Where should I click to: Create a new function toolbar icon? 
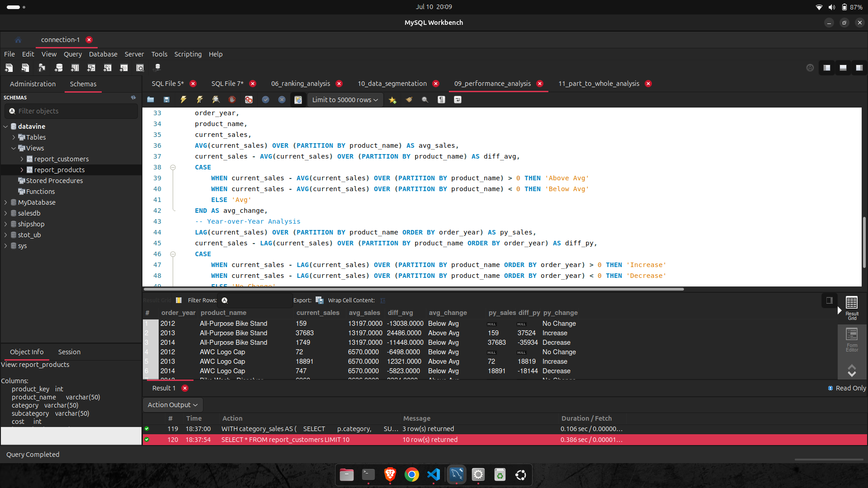(124, 68)
